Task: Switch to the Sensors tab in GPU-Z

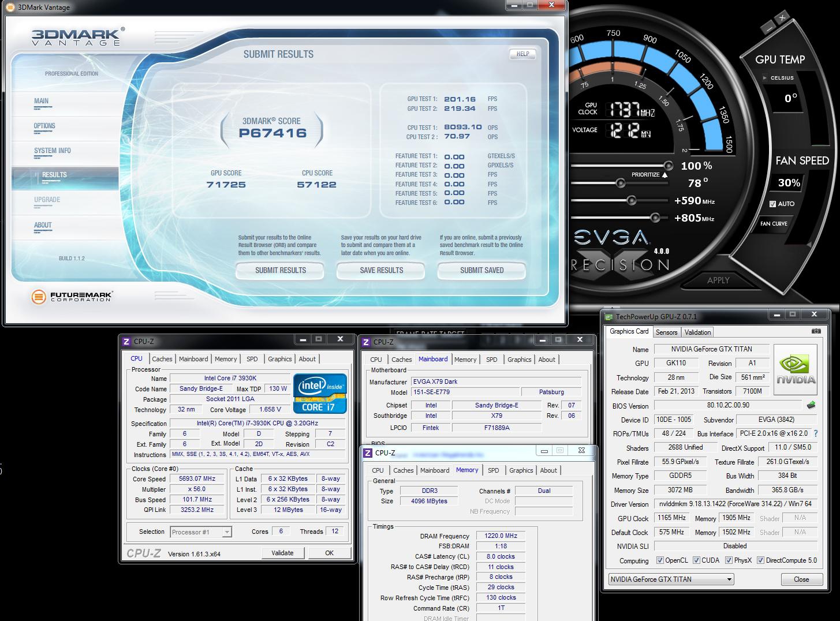Action: click(x=666, y=332)
